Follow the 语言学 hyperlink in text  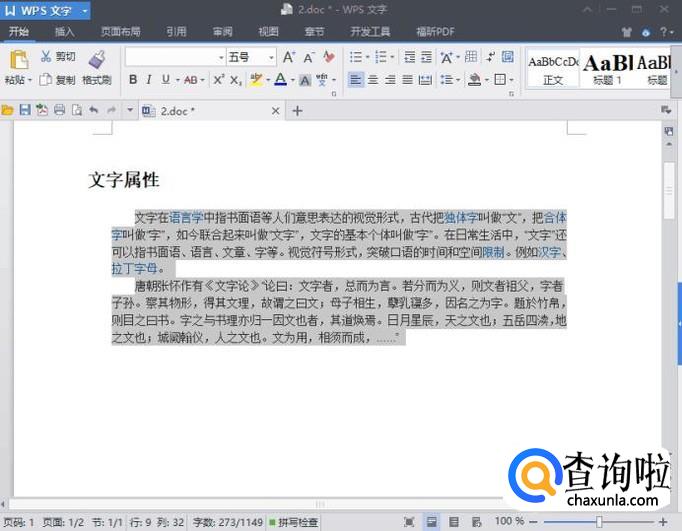tap(186, 217)
